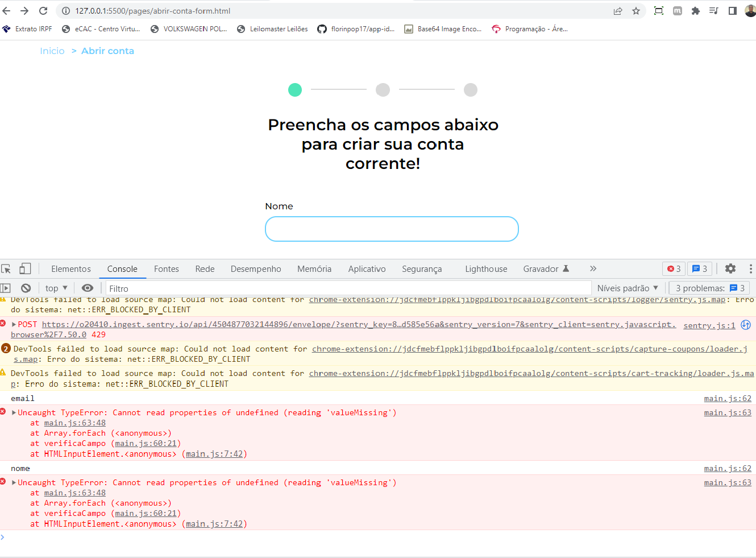
Task: Open the Base64 Image Enco... bookmark
Action: tap(443, 29)
